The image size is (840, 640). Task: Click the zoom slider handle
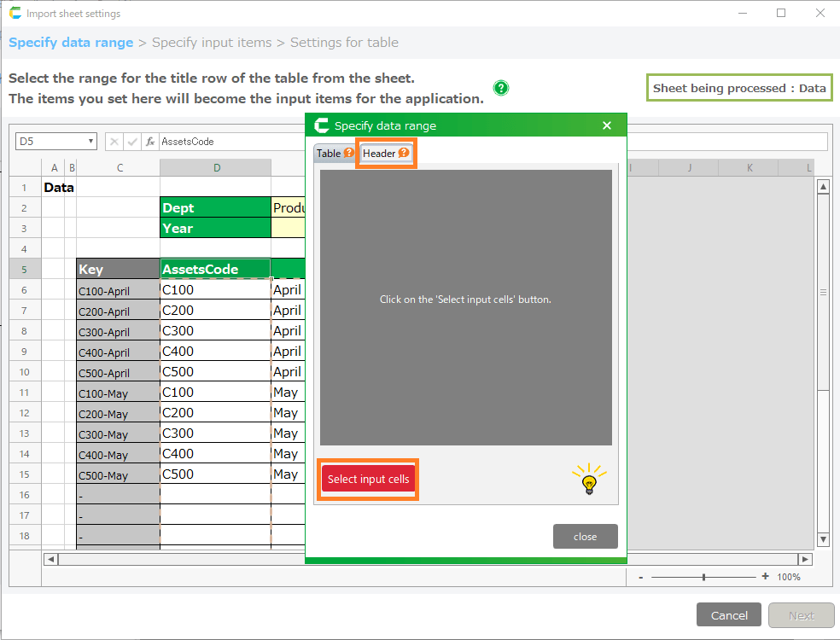(x=703, y=577)
